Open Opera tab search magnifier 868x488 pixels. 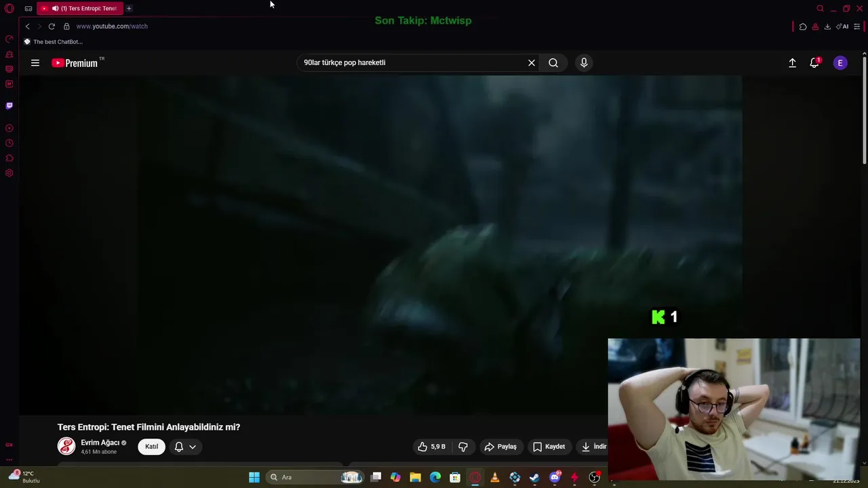click(820, 9)
